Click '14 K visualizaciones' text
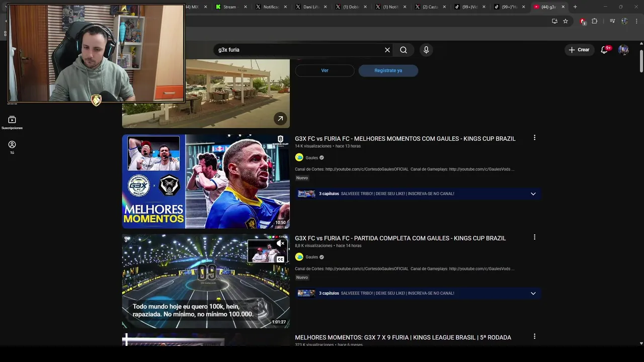This screenshot has width=644, height=362. pos(313,146)
